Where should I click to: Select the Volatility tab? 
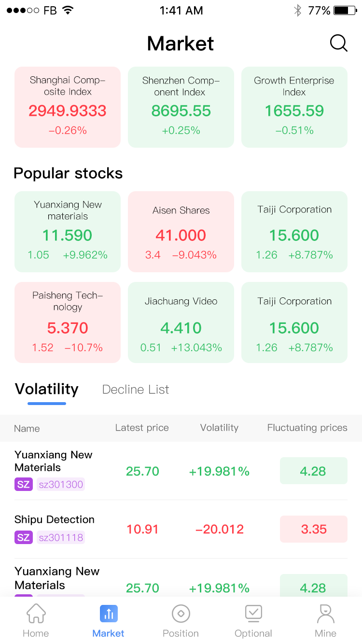tap(47, 390)
